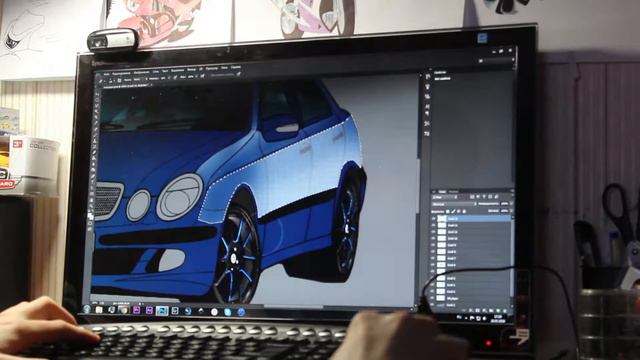Click thumbnail of the highlighted top layer
The width and height of the screenshot is (640, 360).
[442, 219]
